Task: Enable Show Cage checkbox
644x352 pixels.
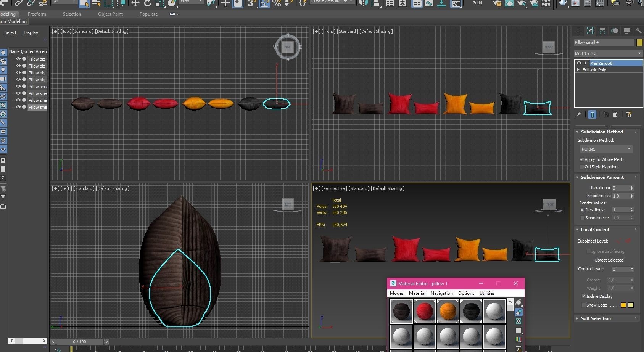Action: tap(584, 305)
